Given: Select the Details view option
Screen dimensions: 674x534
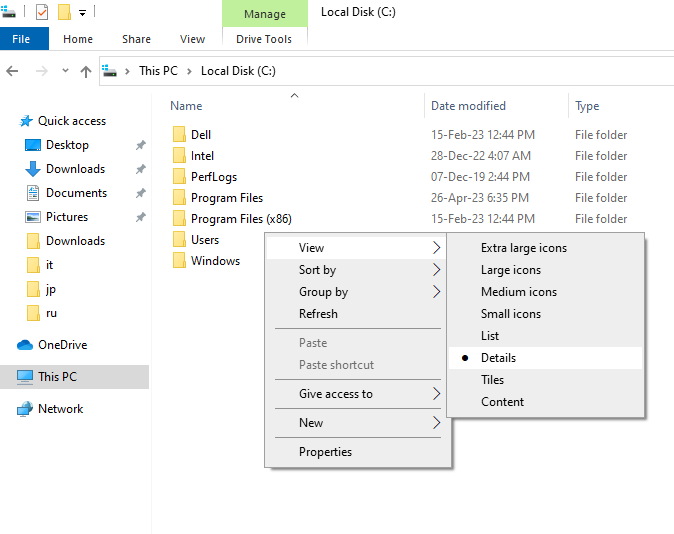Looking at the screenshot, I should click(x=545, y=358).
